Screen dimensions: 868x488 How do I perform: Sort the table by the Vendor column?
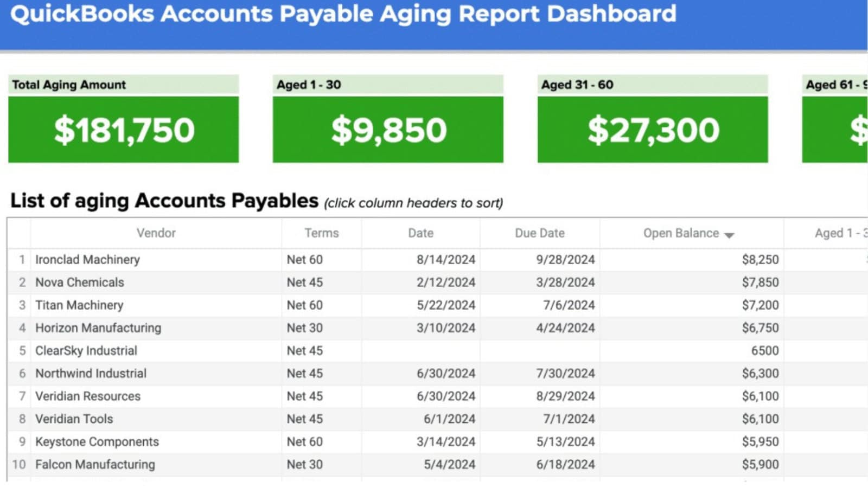point(156,233)
